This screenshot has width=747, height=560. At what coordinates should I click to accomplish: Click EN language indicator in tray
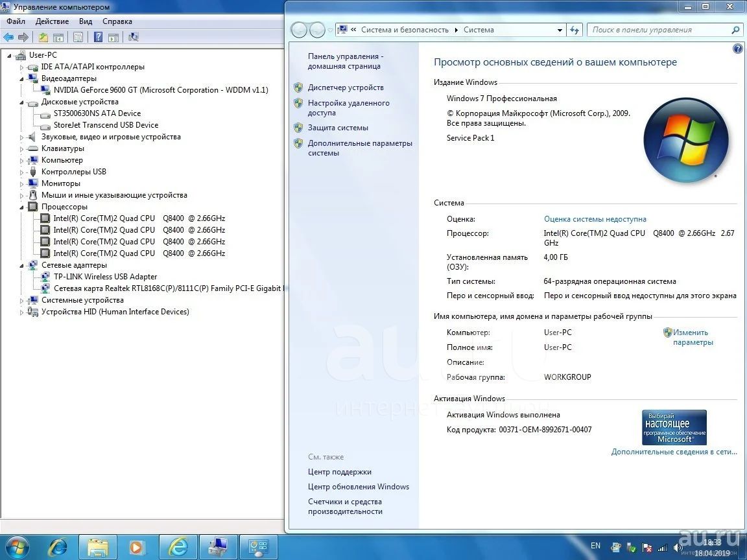595,546
